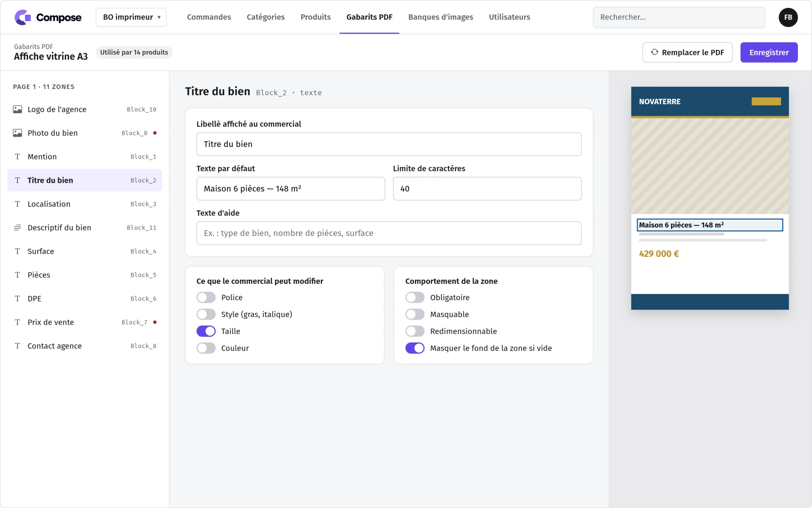Click paragraph icon beside Descriptif du bien

[x=17, y=228]
